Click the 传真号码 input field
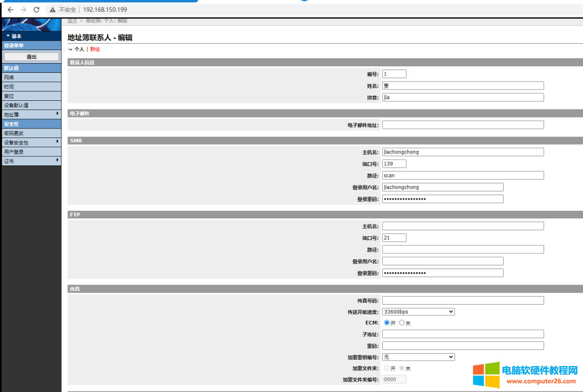 (x=463, y=300)
